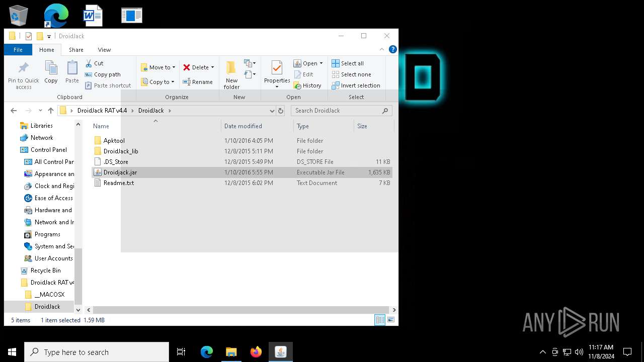
Task: Select the Readme.txt file
Action: [x=118, y=183]
